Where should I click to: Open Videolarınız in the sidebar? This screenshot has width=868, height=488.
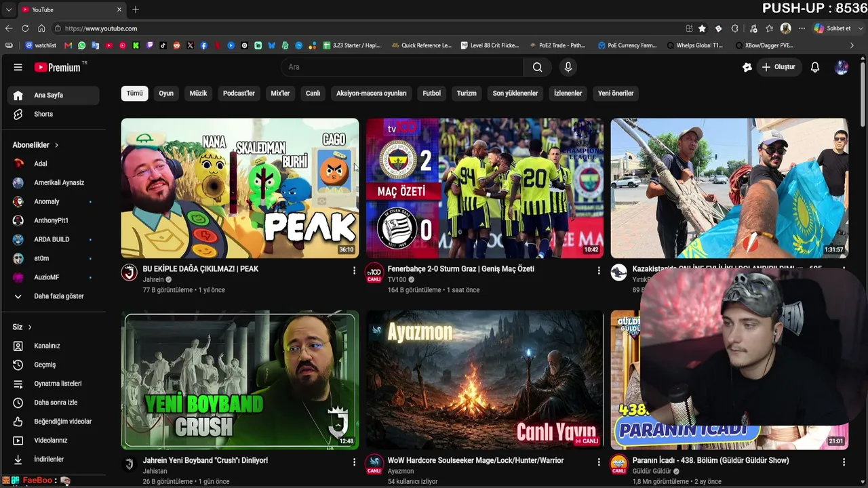(x=54, y=441)
